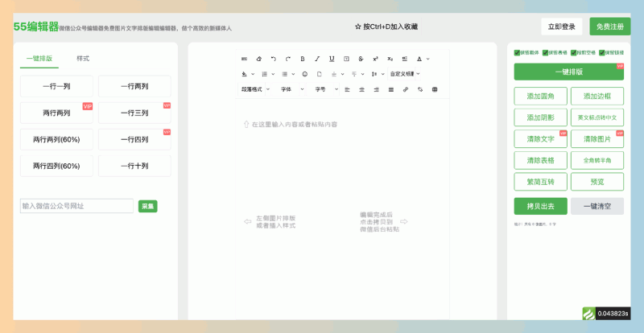Click the blank page template icon
The width and height of the screenshot is (644, 333).
pyautogui.click(x=320, y=74)
